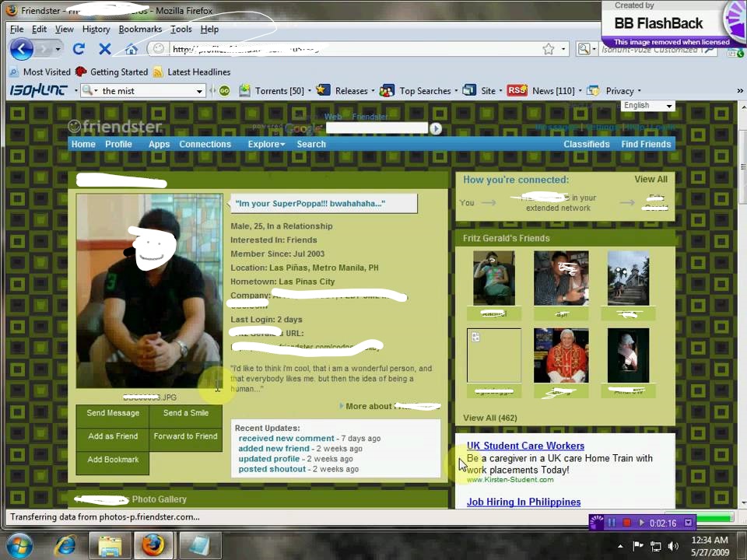
Task: Open the large profile photo
Action: pyautogui.click(x=149, y=290)
